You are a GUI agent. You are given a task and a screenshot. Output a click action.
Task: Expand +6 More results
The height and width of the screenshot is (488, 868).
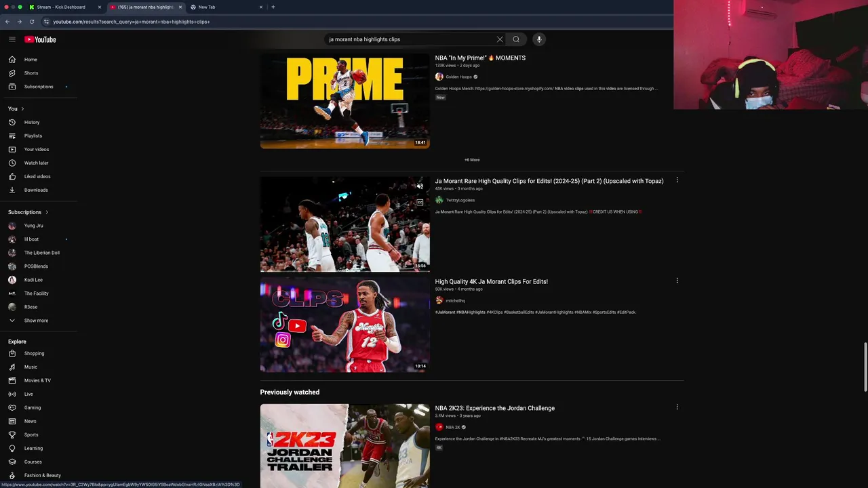[x=472, y=160]
